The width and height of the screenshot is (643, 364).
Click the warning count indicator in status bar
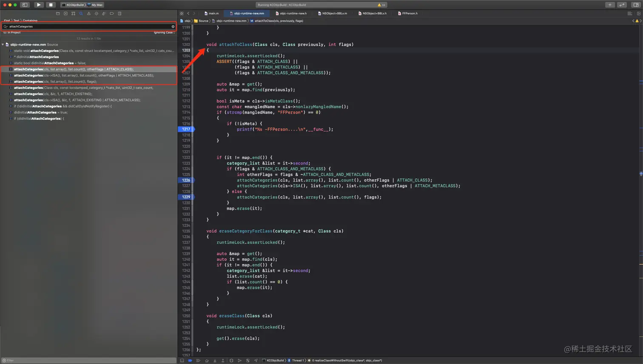[x=381, y=5]
